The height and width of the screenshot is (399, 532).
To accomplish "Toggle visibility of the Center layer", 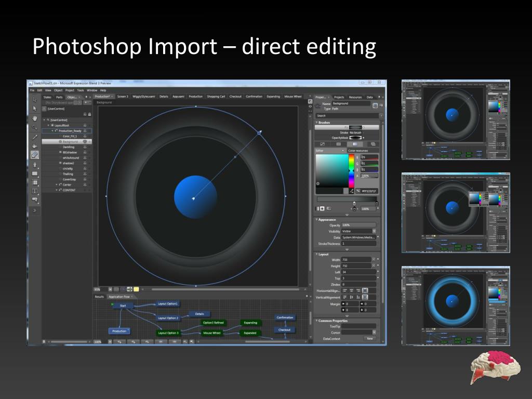I will tap(85, 185).
